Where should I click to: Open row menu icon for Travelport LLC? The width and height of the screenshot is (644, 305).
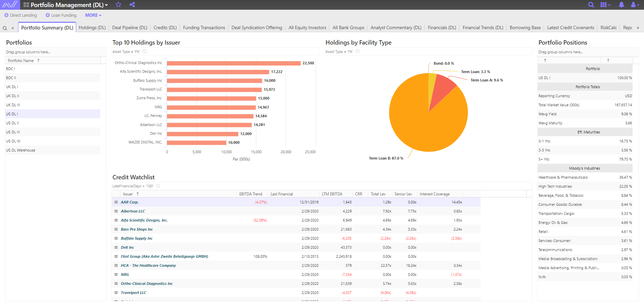coord(116,293)
